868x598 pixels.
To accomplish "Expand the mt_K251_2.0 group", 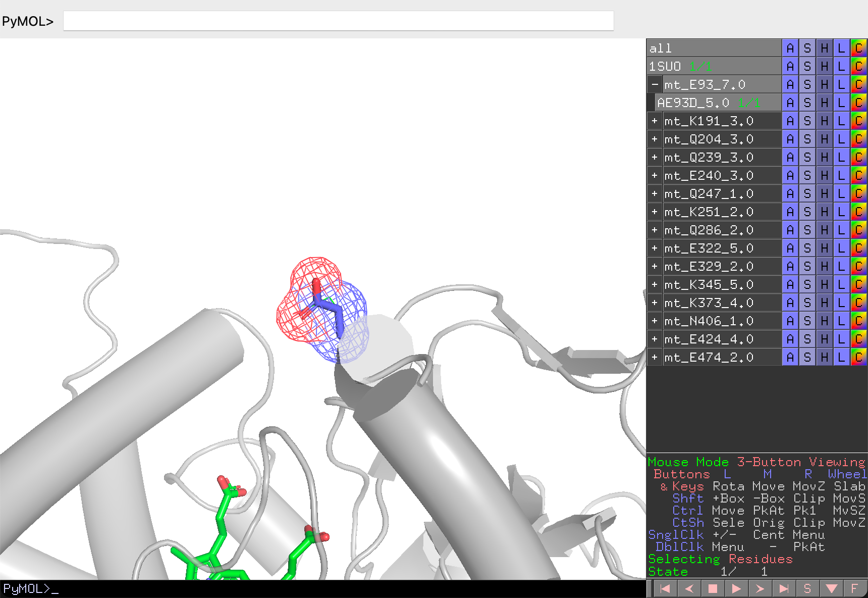I will pyautogui.click(x=655, y=212).
